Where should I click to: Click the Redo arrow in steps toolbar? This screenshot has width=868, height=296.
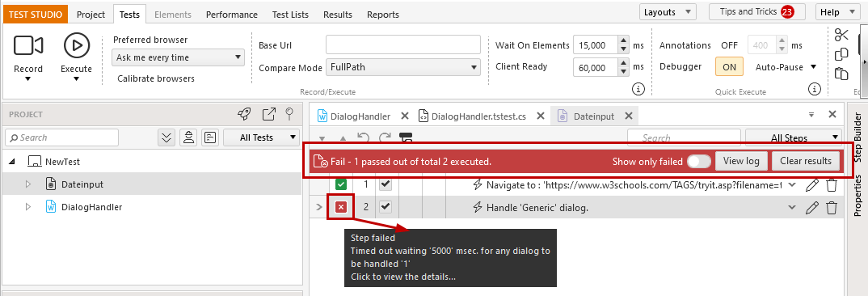(385, 137)
